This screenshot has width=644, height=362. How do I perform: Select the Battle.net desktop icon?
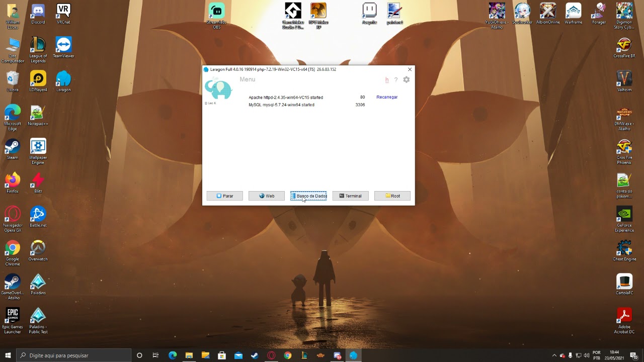click(38, 217)
